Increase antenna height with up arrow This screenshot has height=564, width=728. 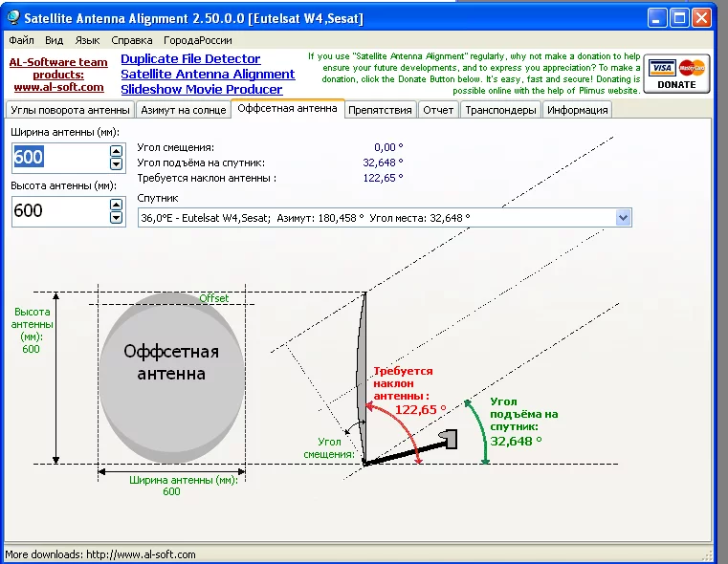[117, 205]
